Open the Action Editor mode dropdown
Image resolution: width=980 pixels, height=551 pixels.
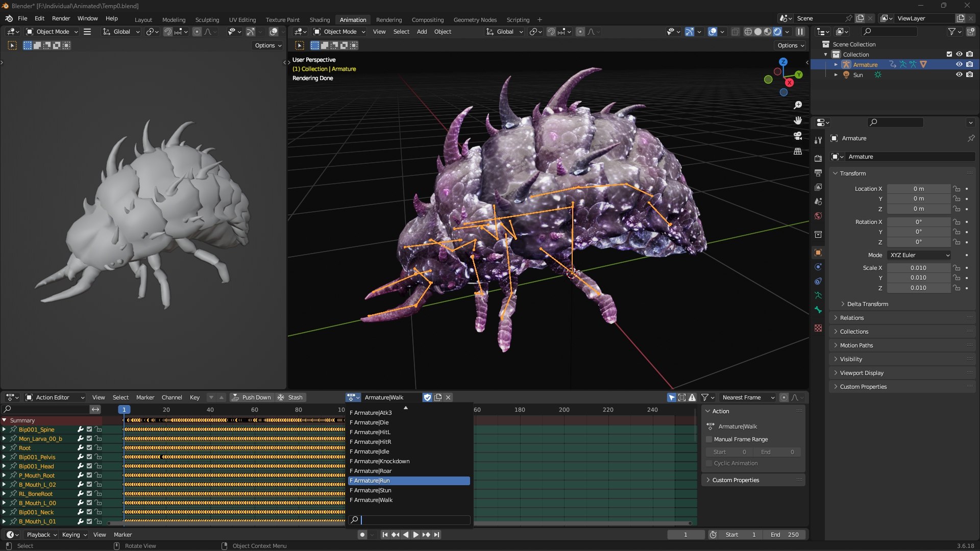point(55,397)
